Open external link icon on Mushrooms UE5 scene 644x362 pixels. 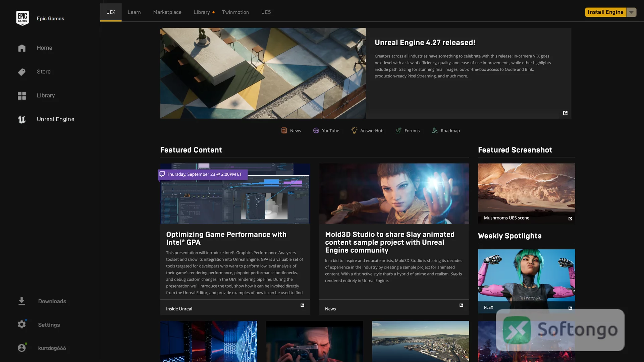[x=570, y=219]
